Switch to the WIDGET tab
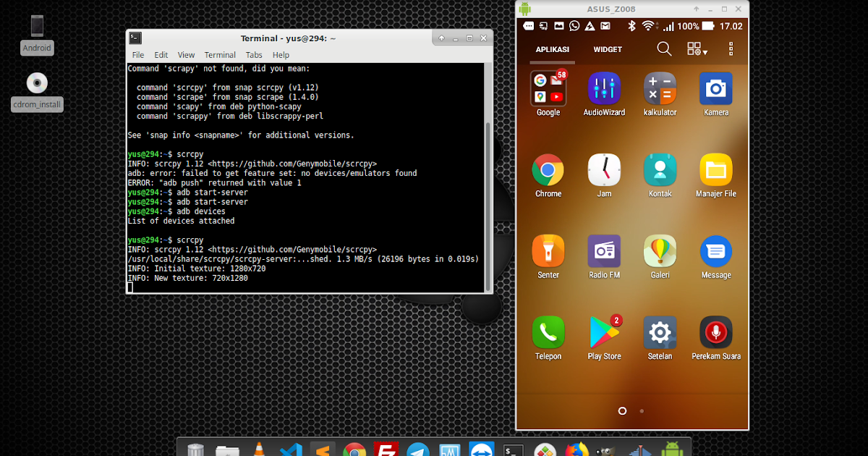868x456 pixels. tap(608, 49)
